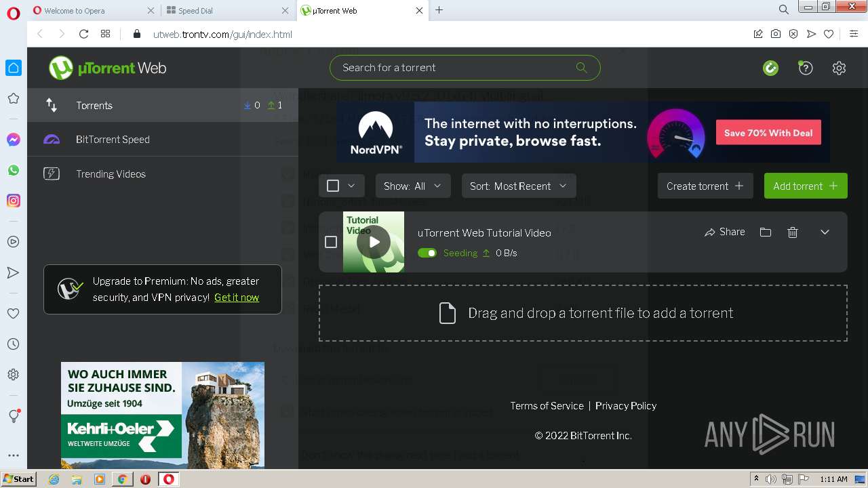Screen dimensions: 868x488
Task: Click the Create torrent button
Action: pos(705,186)
